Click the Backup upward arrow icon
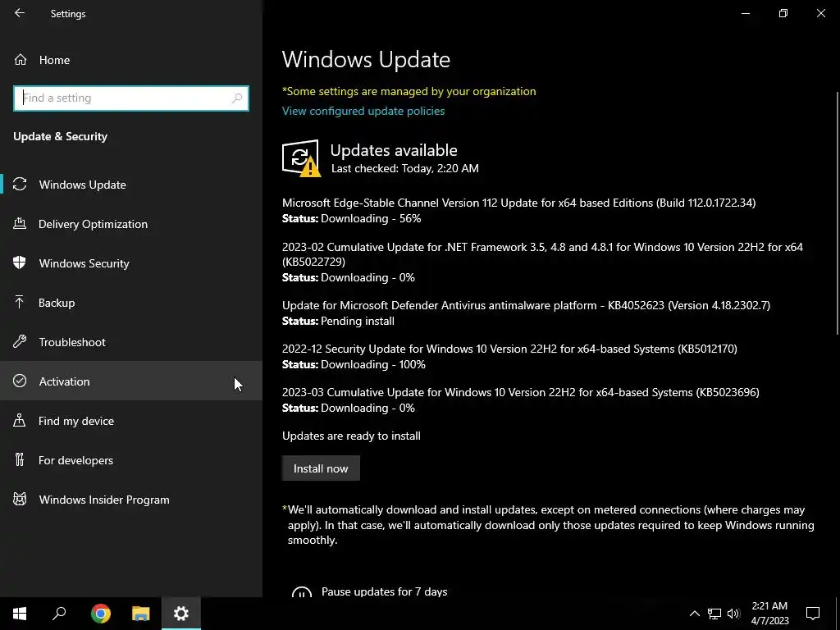The image size is (840, 630). 20,302
